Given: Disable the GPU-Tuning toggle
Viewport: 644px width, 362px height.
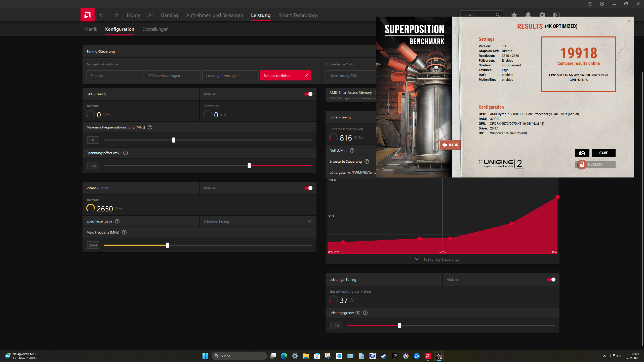Looking at the screenshot, I should click(308, 94).
